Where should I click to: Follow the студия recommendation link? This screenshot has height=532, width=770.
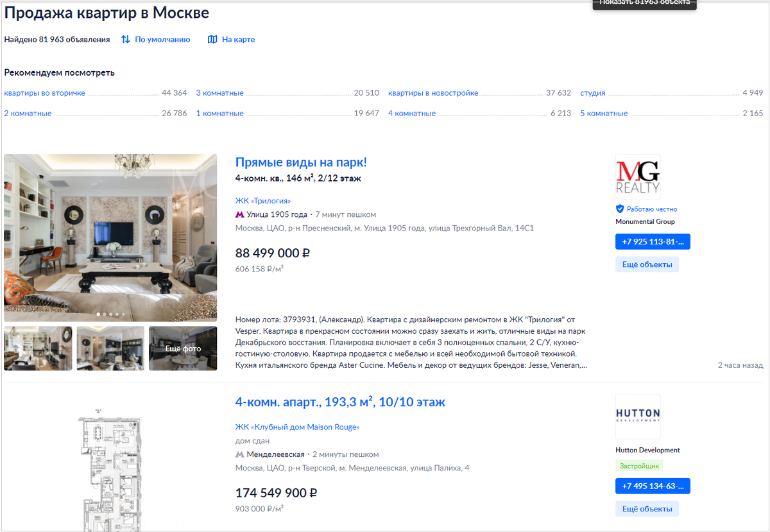[593, 93]
